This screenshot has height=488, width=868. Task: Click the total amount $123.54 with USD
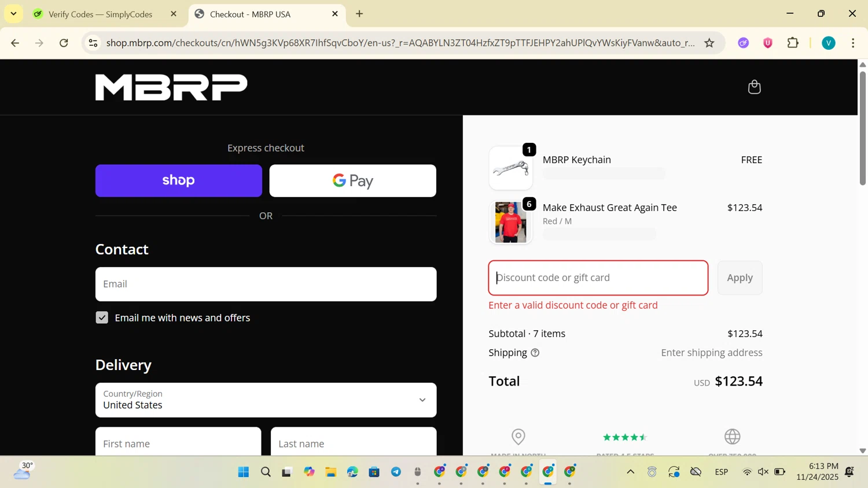(728, 381)
